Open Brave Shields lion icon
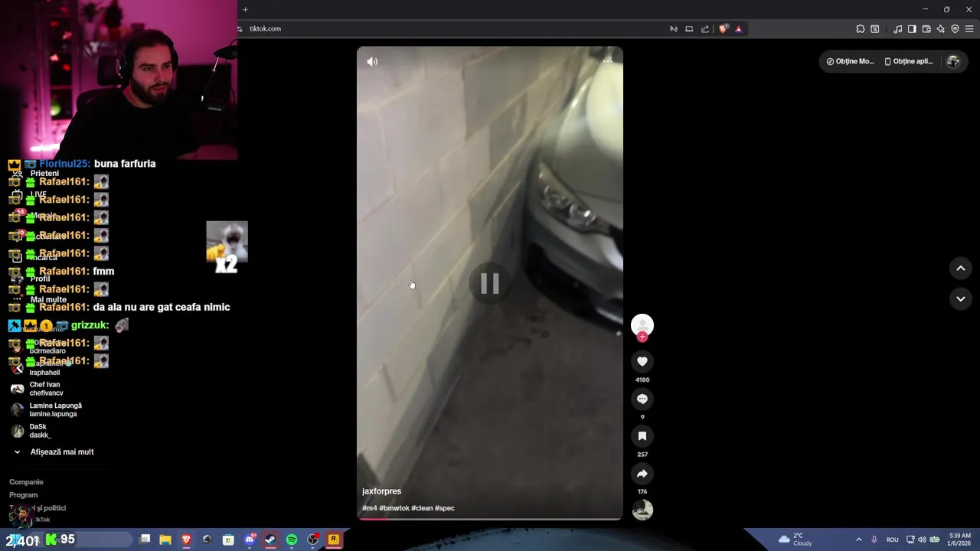980x551 pixels. pyautogui.click(x=724, y=29)
